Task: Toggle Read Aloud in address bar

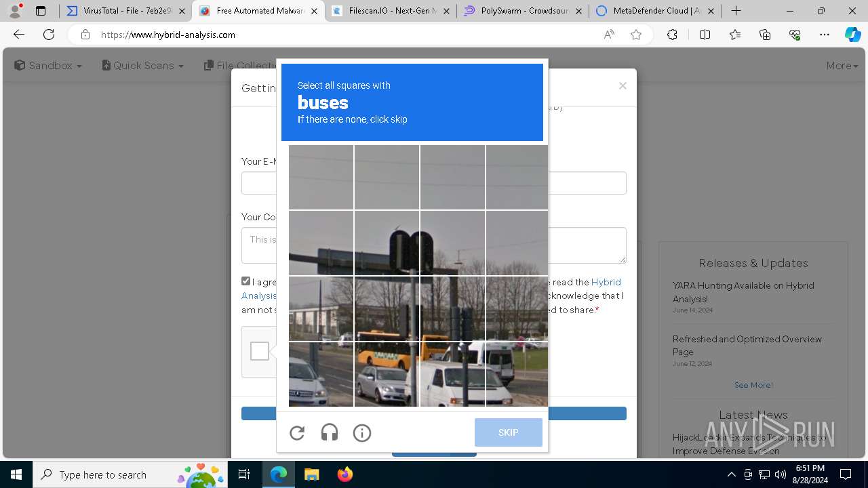Action: tap(609, 35)
